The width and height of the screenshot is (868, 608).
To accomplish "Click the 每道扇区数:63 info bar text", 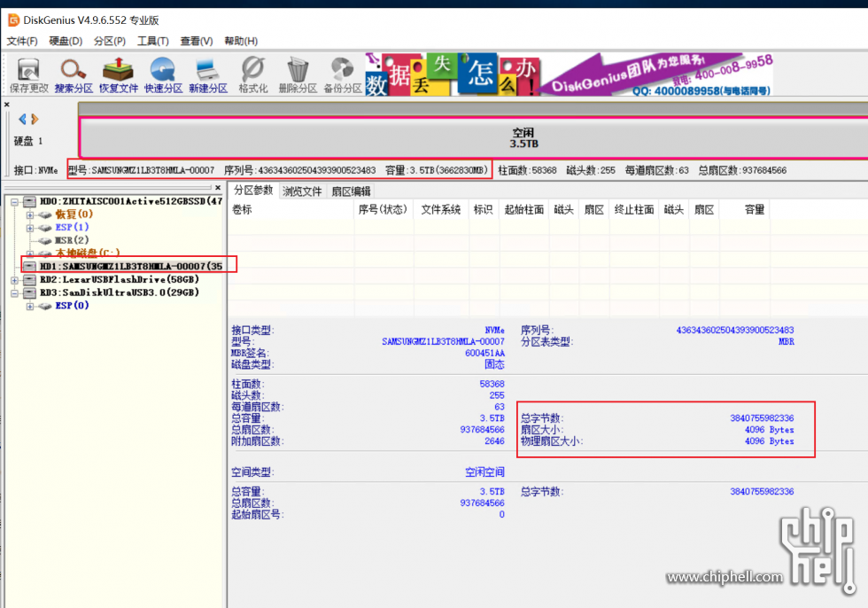I will 657,170.
